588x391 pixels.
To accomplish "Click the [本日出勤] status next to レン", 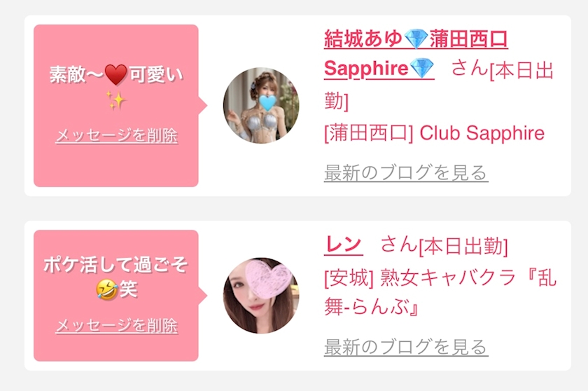I will tap(463, 247).
